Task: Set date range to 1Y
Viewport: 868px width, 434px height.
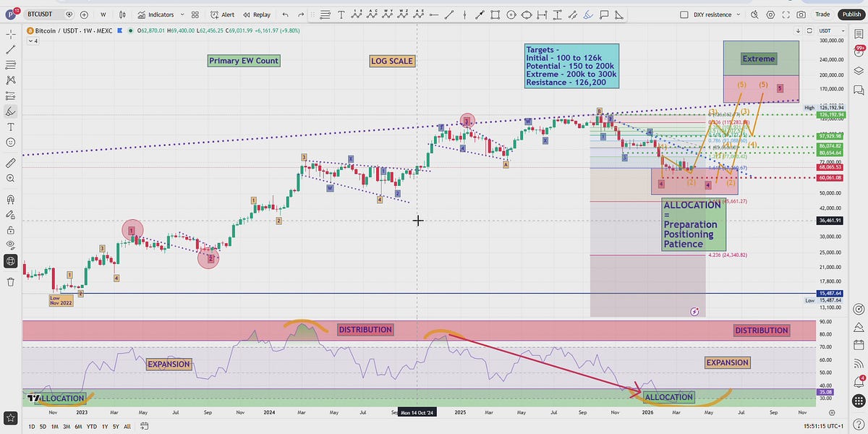Action: (106, 427)
